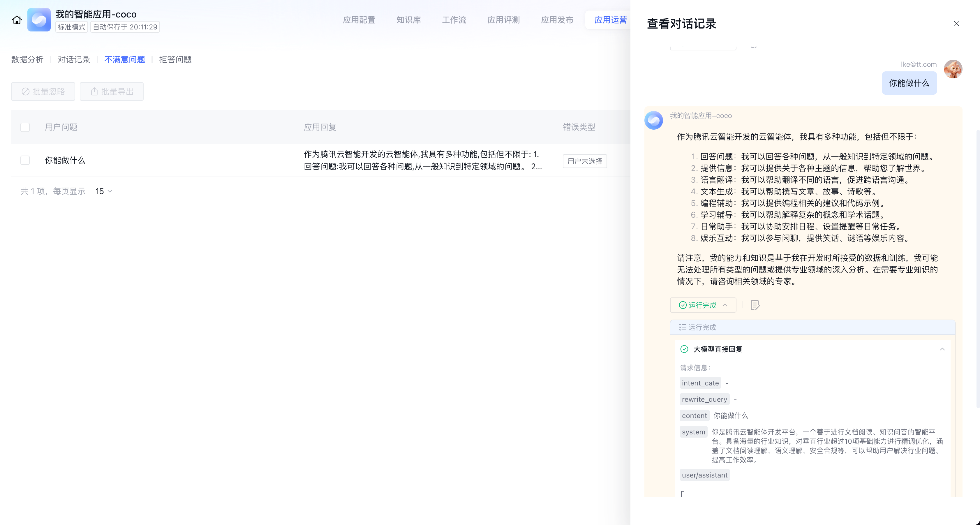This screenshot has width=980, height=525.
Task: Click the 自动保存于 20:11:29 label
Action: point(125,27)
